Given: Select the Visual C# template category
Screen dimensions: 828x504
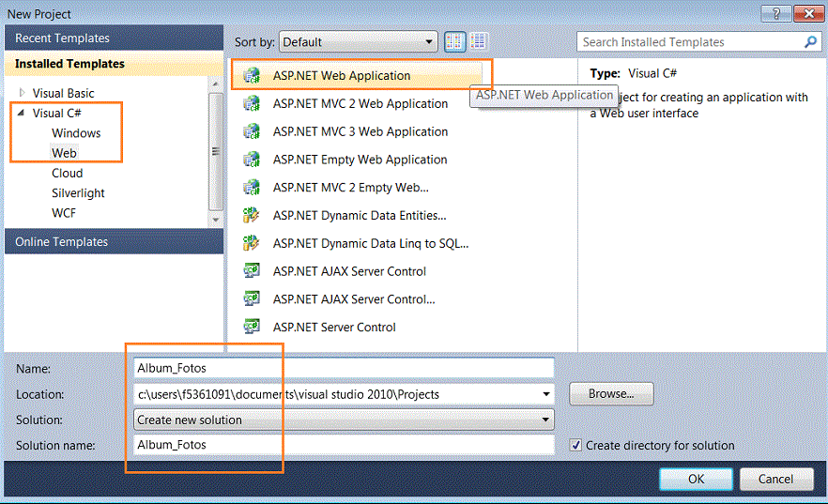Looking at the screenshot, I should tap(56, 113).
